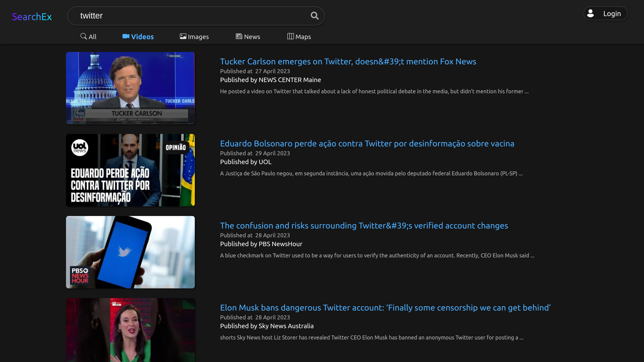Open the SearchEx home logo
The image size is (644, 362).
[x=32, y=17]
